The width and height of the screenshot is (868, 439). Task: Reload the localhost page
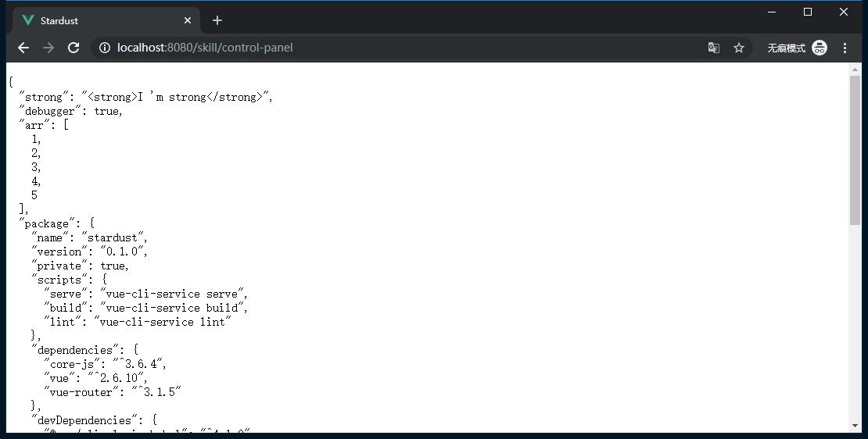pyautogui.click(x=74, y=48)
